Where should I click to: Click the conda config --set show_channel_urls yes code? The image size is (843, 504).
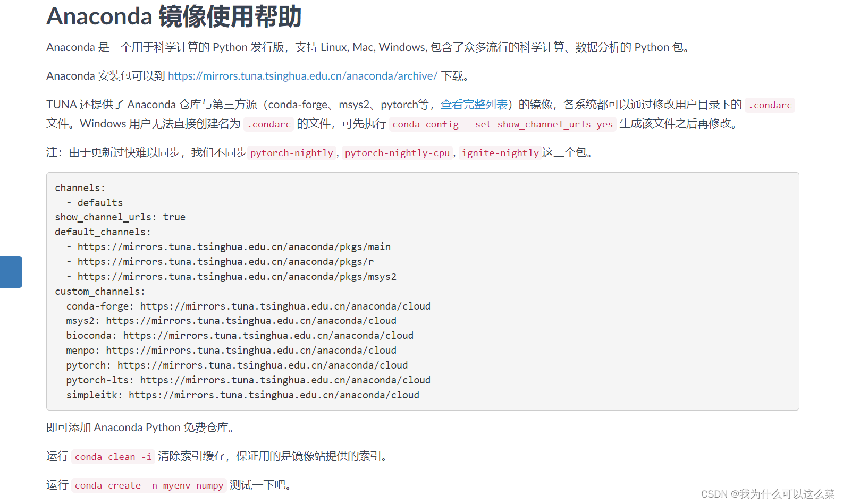[x=502, y=124]
